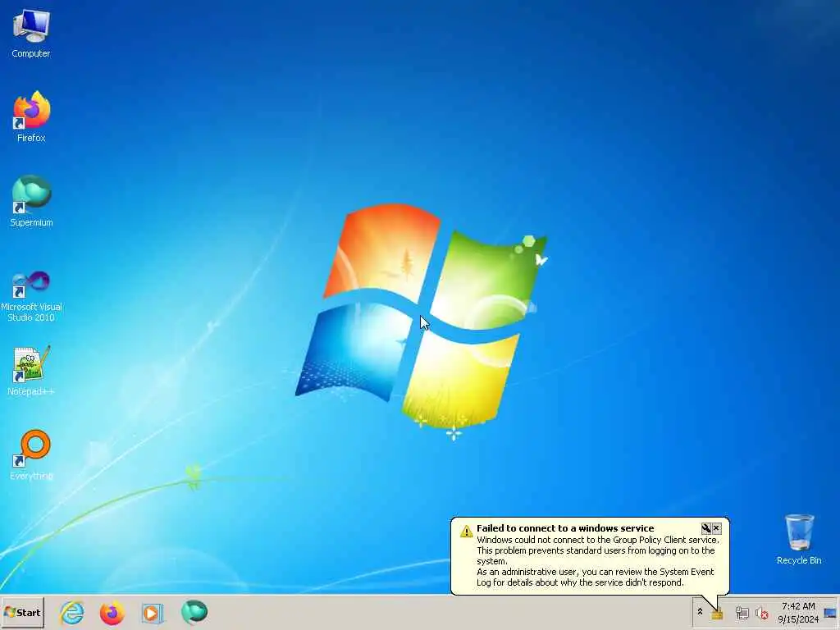Launch Supermium from the taskbar
This screenshot has height=630, width=840.
[194, 612]
